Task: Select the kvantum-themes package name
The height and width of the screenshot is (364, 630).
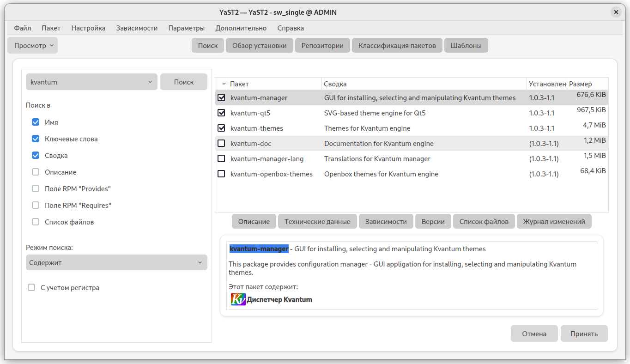Action: 257,128
